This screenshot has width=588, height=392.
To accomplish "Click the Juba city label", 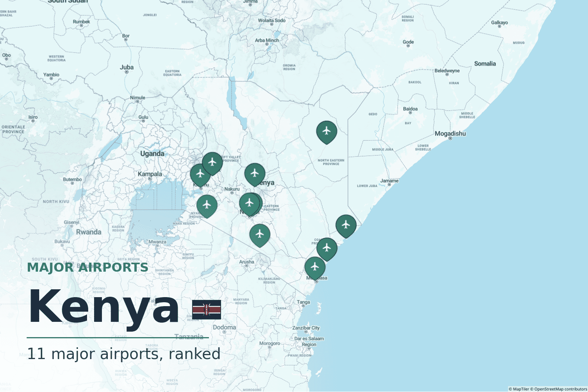I will point(127,67).
